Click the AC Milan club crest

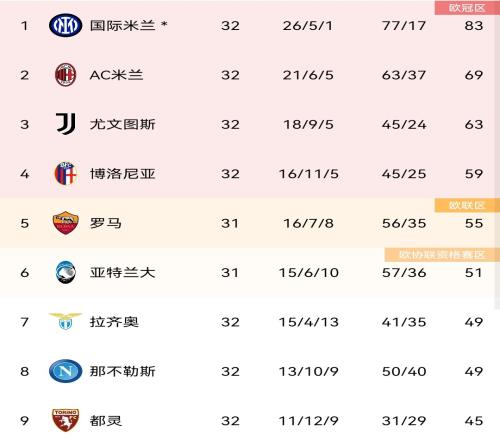(x=65, y=75)
